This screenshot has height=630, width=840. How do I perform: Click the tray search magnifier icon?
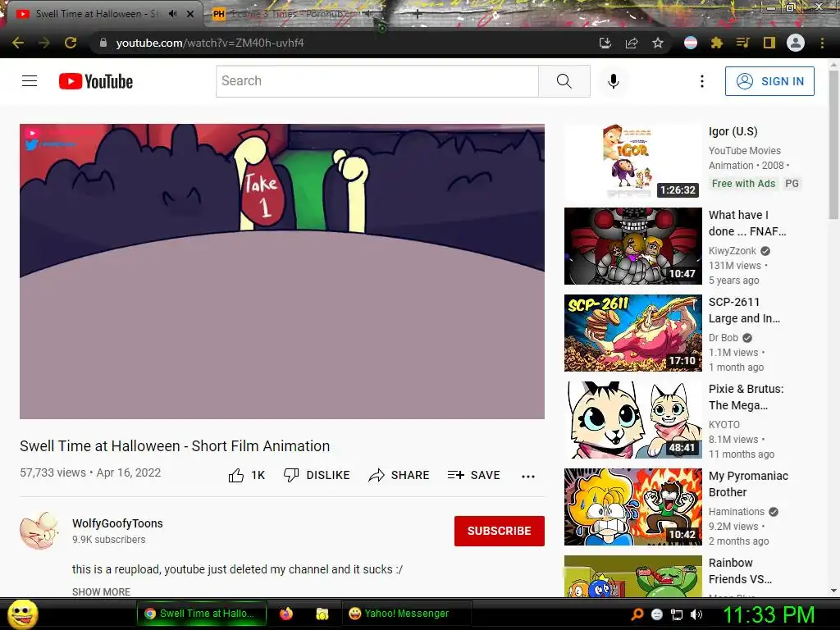637,614
